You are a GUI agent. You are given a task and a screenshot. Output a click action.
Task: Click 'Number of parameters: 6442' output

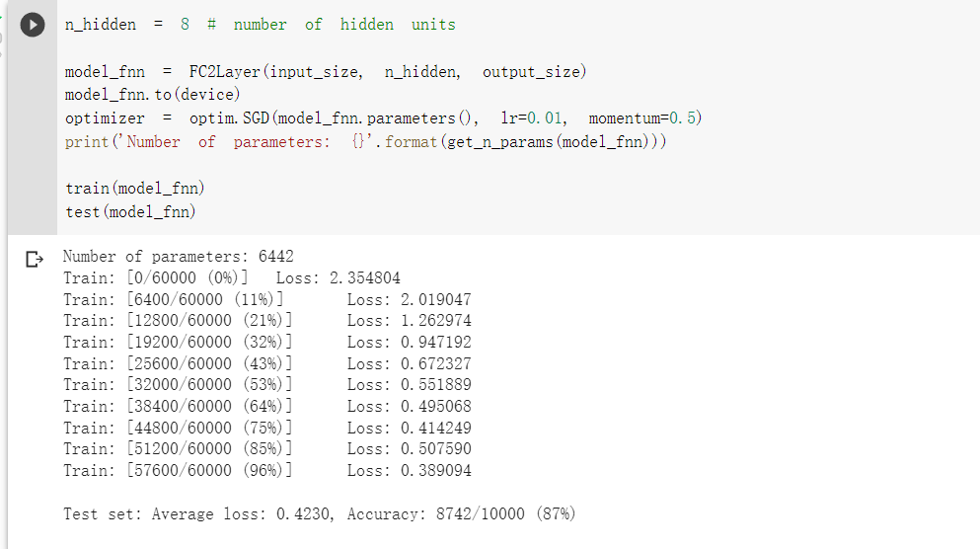click(178, 257)
